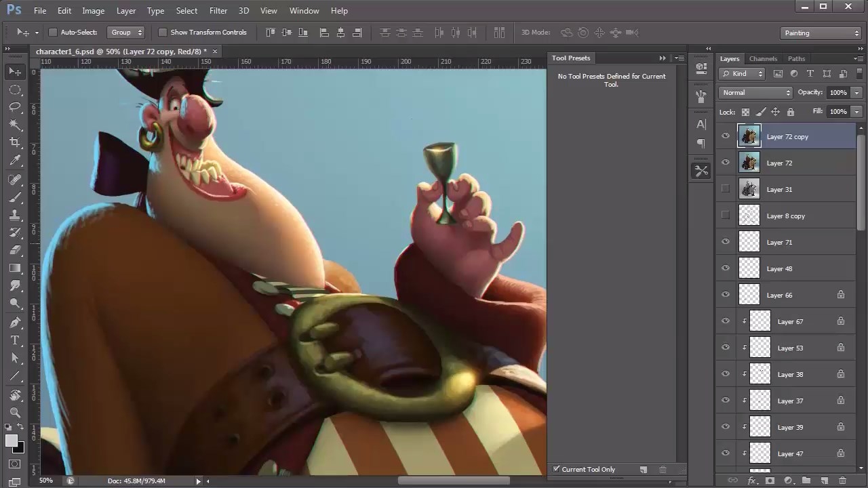Select Layer 53 in Layers panel
868x488 pixels.
tap(787, 348)
